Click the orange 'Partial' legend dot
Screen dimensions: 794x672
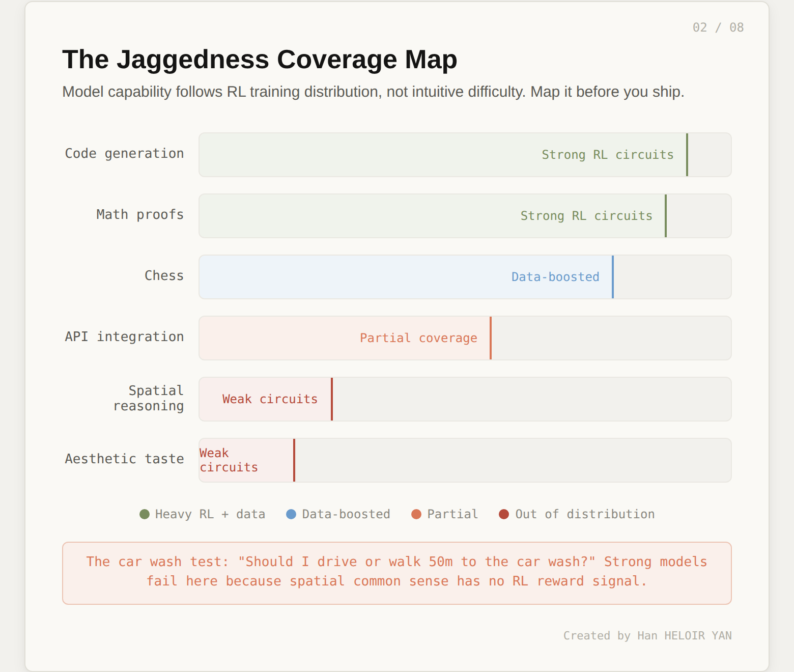coord(416,514)
